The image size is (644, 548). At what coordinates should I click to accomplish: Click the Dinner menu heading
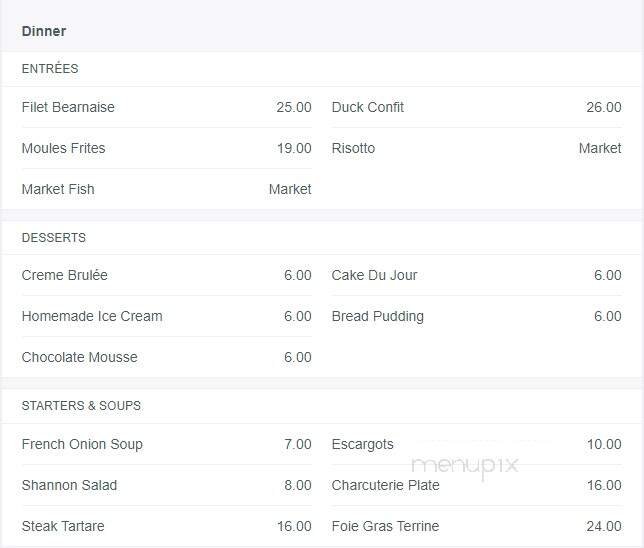coord(44,31)
